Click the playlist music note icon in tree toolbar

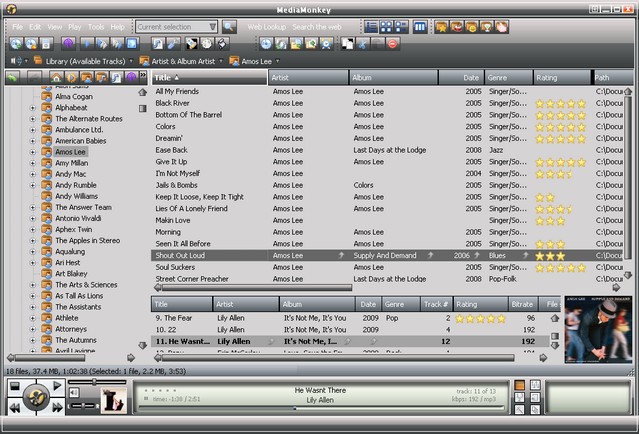tap(116, 77)
